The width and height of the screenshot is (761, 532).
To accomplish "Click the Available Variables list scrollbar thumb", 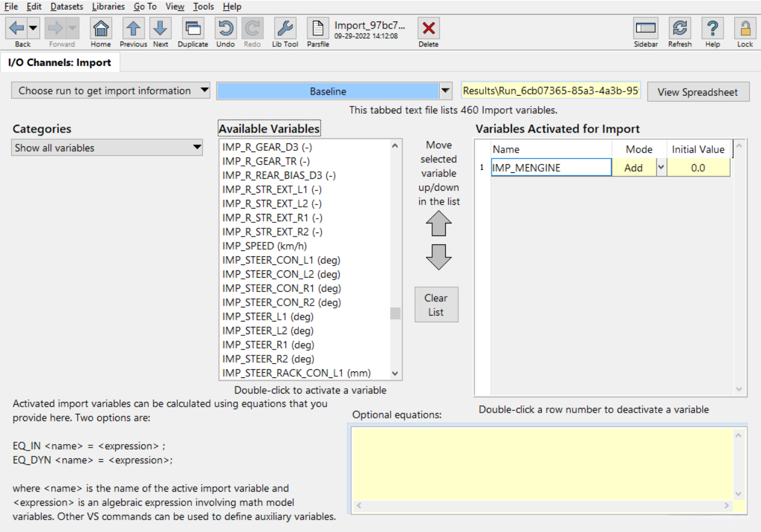I will click(395, 313).
